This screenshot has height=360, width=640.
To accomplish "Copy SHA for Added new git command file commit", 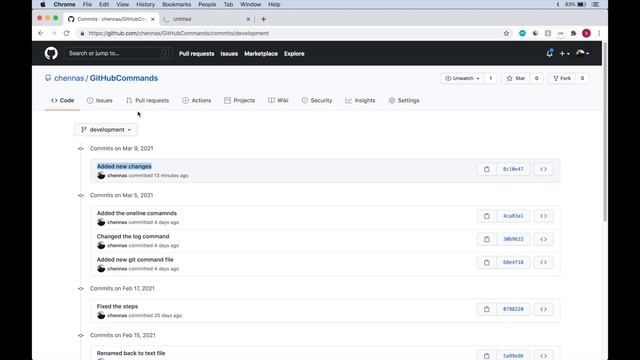I will coord(487,262).
